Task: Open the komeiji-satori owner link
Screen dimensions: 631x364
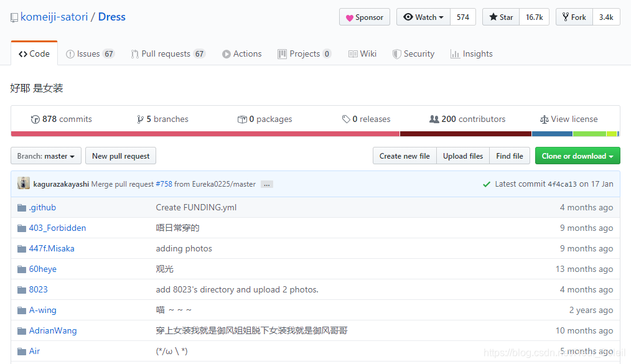Action: [x=54, y=17]
